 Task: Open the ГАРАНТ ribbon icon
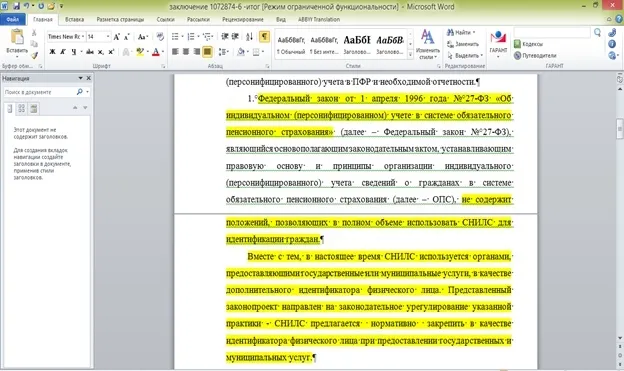coord(498,43)
